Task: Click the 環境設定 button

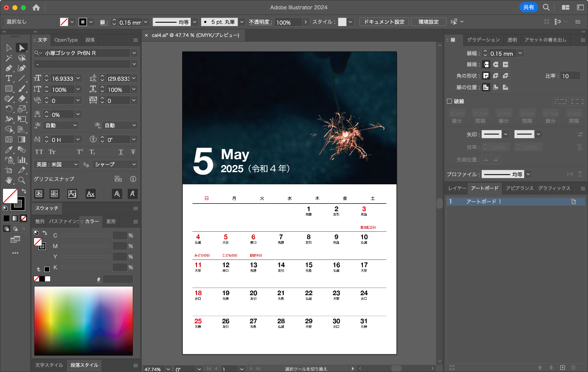Action: (x=428, y=22)
